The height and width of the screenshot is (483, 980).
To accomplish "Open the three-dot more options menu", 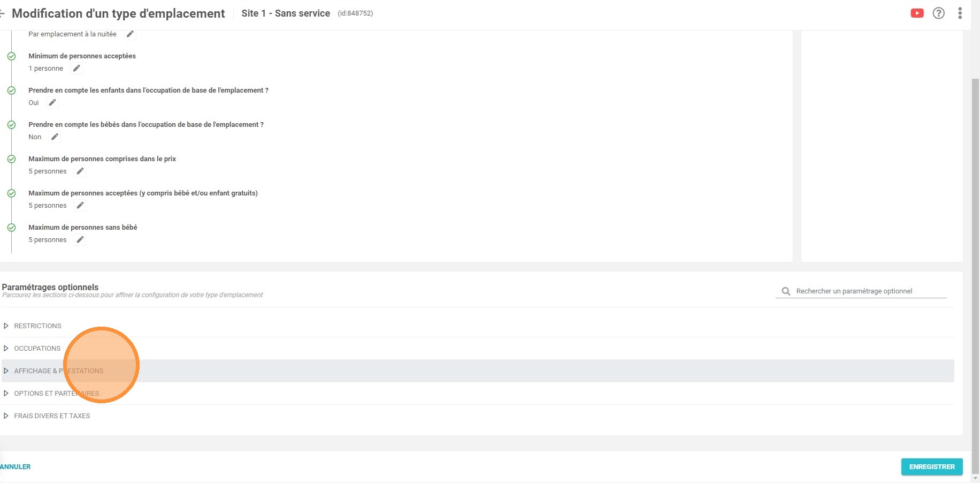I will 960,13.
